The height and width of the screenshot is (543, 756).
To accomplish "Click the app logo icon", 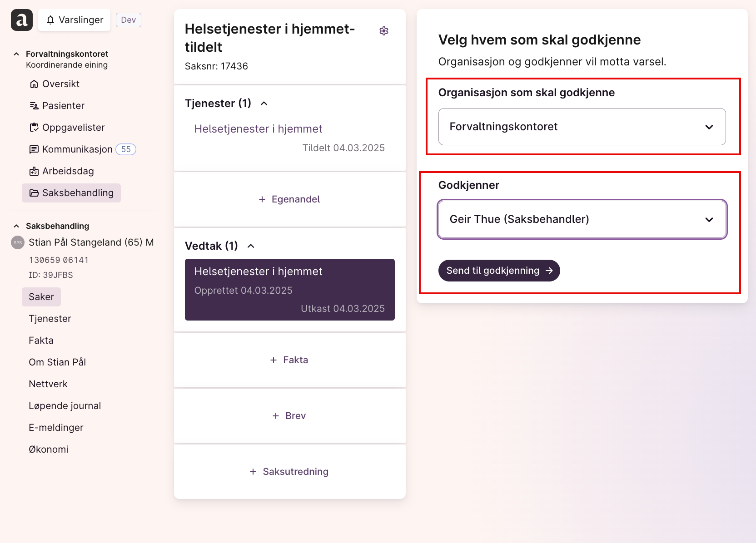I will [22, 20].
